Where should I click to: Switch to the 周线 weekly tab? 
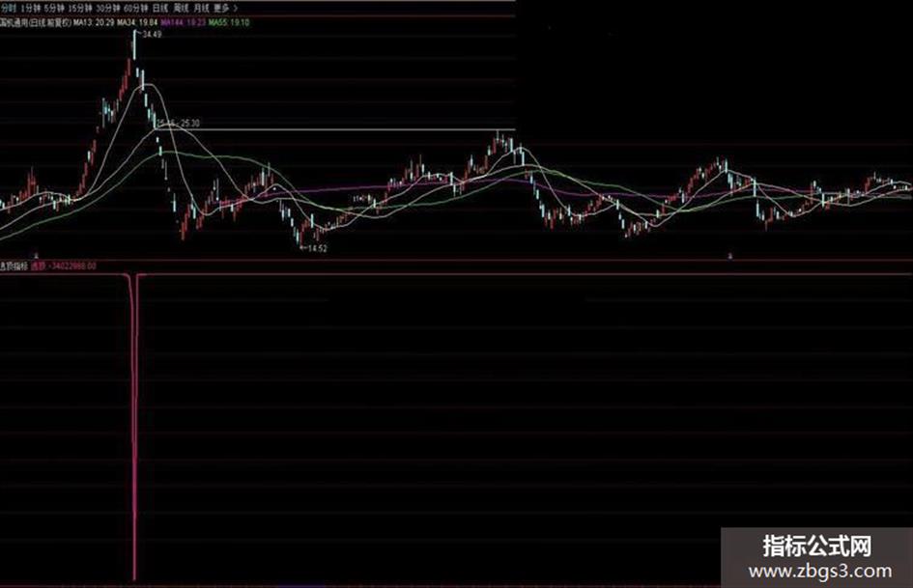(x=181, y=8)
